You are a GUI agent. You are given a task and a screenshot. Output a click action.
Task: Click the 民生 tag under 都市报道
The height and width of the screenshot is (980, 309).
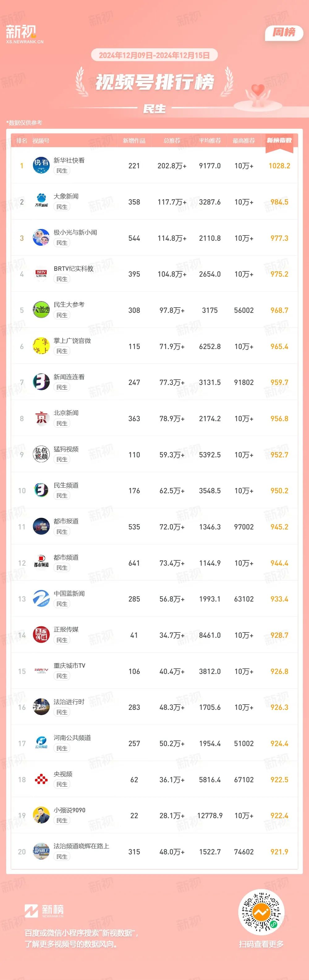pos(62,532)
